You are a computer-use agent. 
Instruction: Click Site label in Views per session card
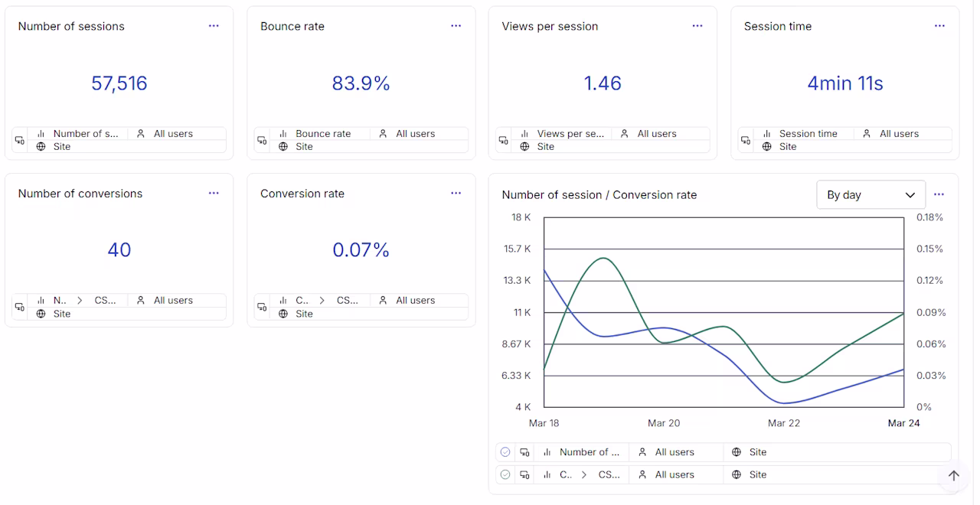[x=546, y=147]
